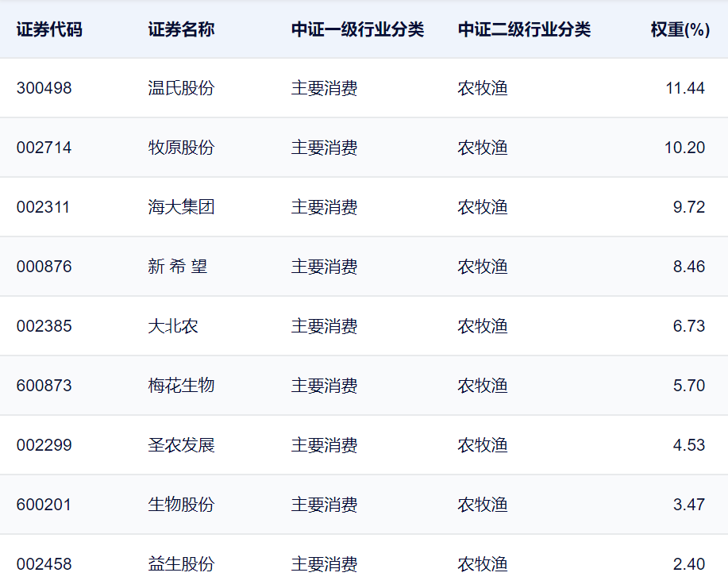Click the 大北农 stock name
728x588 pixels.
tap(173, 326)
